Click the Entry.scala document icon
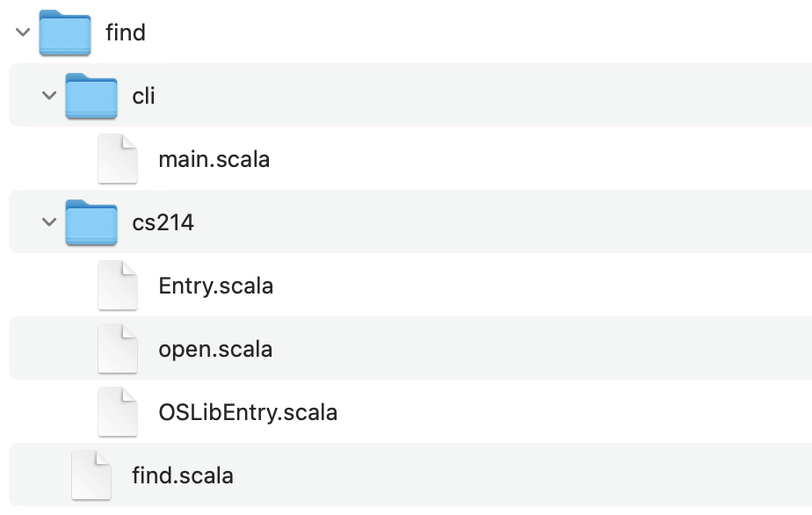The width and height of the screenshot is (812, 515). pyautogui.click(x=118, y=286)
